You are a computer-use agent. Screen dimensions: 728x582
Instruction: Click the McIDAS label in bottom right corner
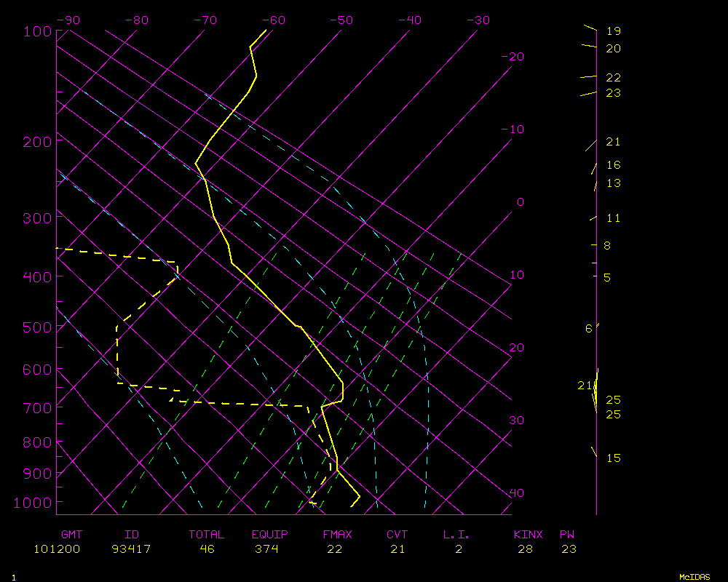click(695, 577)
